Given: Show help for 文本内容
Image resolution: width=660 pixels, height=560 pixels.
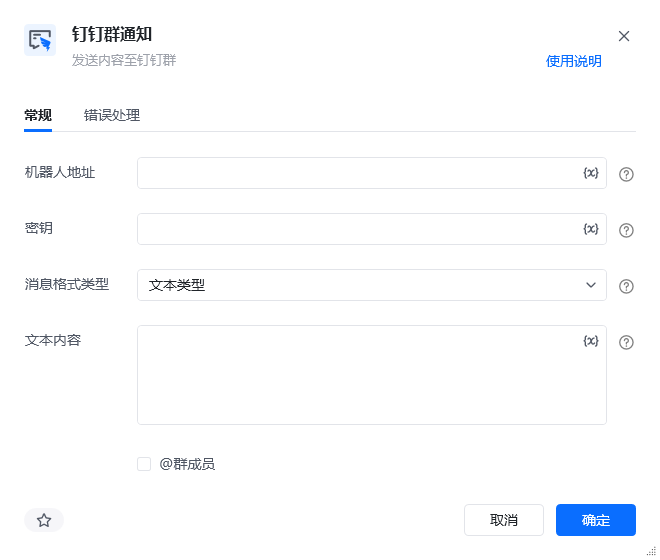Looking at the screenshot, I should point(626,342).
